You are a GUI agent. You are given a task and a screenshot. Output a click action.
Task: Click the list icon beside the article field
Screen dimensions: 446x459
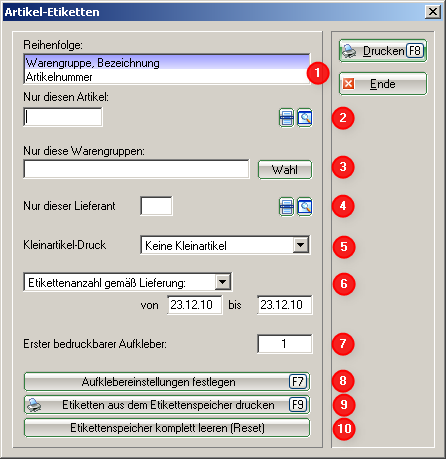click(286, 118)
